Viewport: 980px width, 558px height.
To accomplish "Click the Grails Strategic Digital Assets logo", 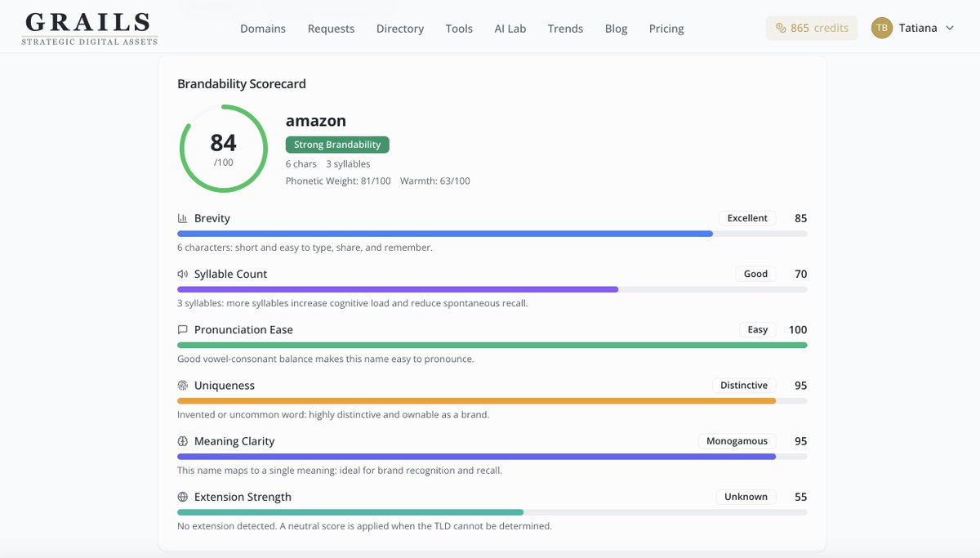I will pos(89,28).
